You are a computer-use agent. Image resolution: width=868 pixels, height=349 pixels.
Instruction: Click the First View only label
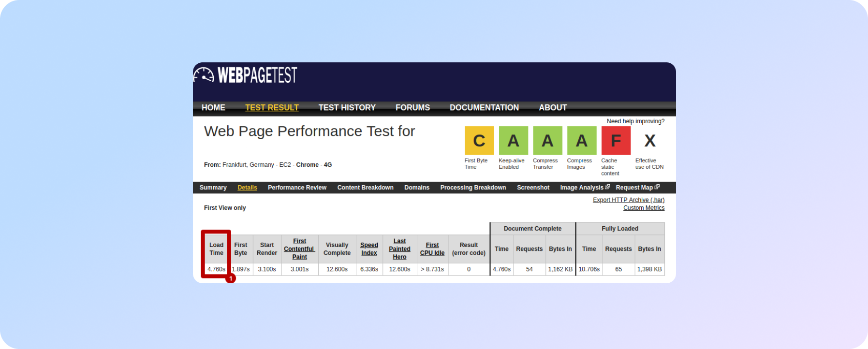click(x=225, y=208)
